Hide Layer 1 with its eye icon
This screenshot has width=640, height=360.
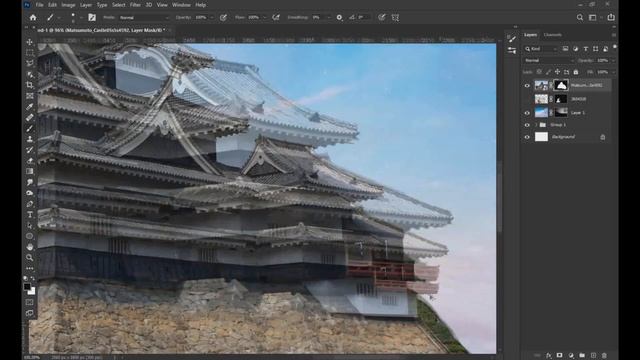527,113
